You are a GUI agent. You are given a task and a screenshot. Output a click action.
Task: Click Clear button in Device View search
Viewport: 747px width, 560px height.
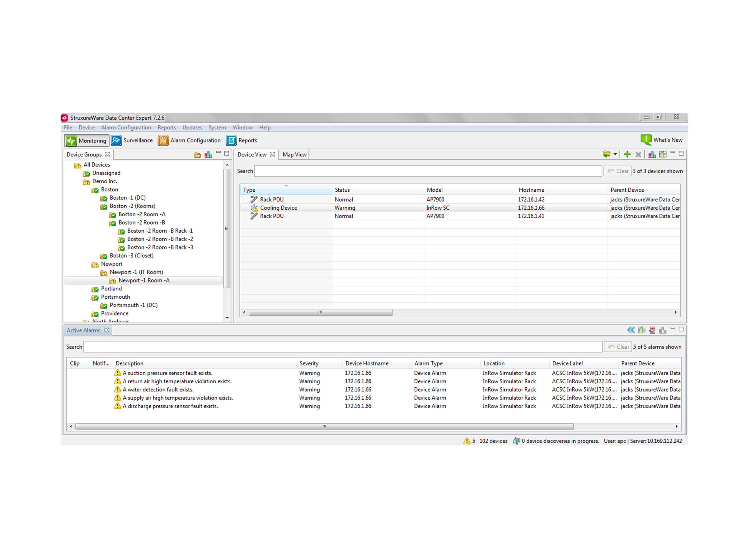point(618,171)
